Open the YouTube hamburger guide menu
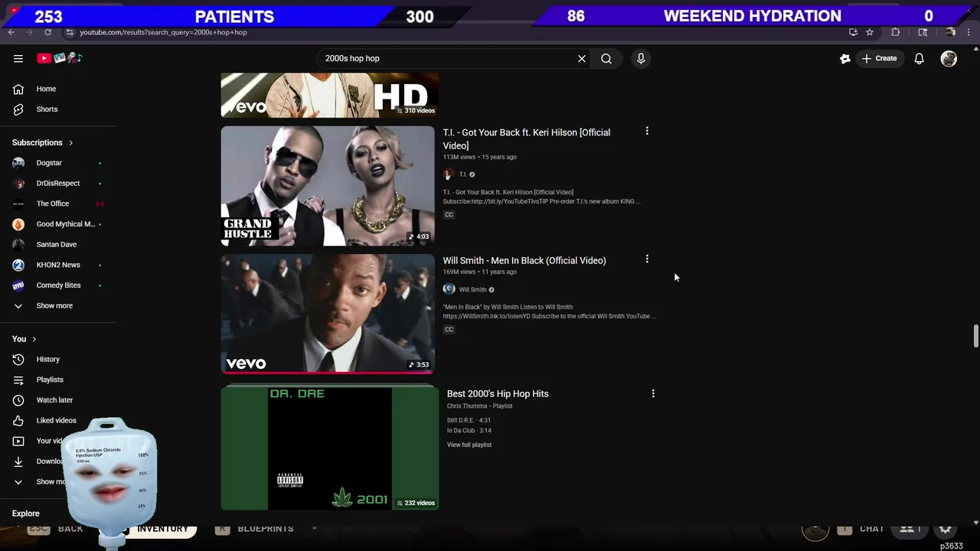 (18, 58)
